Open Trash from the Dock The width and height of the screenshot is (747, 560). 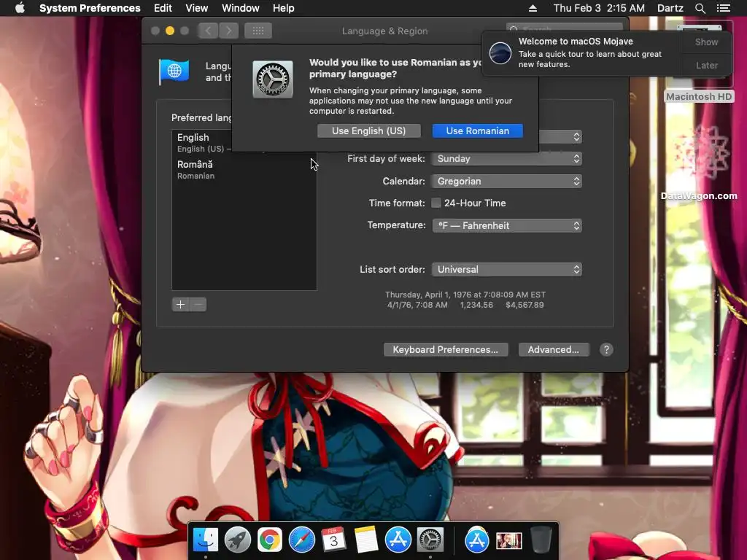coord(541,540)
